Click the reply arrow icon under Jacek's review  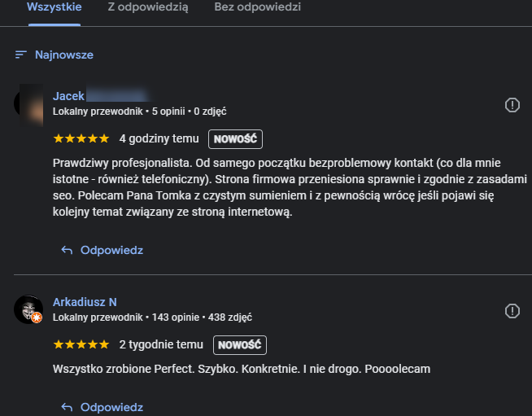(x=67, y=251)
